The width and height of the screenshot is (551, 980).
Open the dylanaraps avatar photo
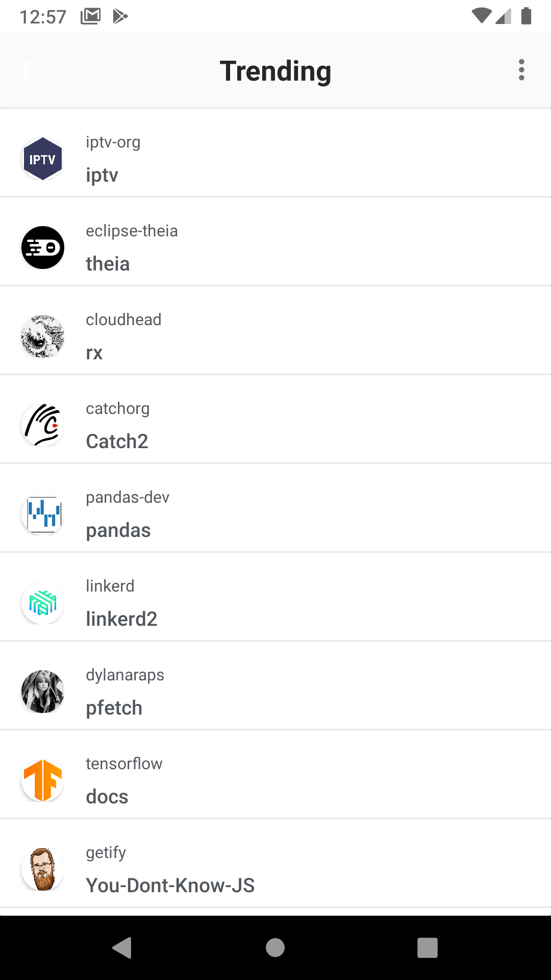[x=42, y=691]
